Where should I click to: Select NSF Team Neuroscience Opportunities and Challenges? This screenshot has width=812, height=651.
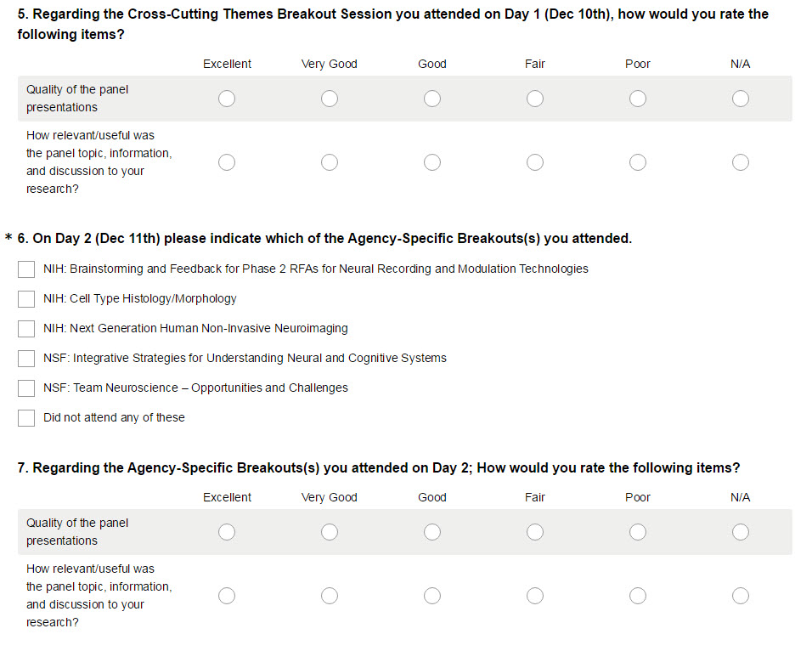26,388
